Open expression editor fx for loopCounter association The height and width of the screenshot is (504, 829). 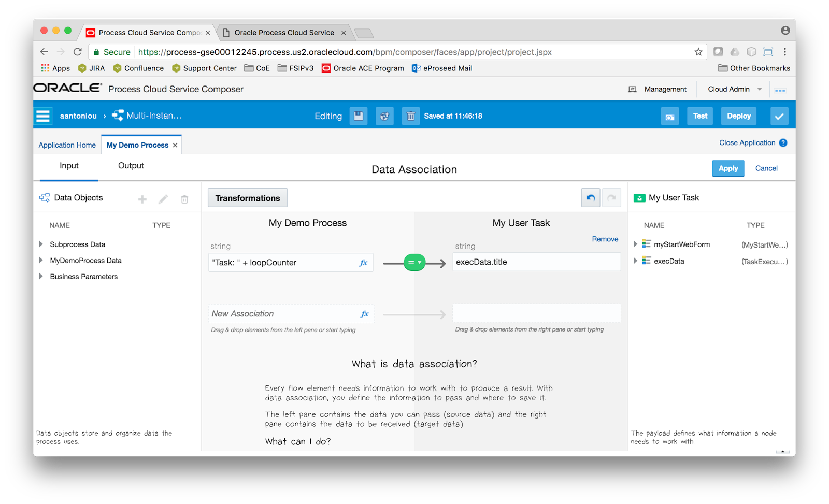pyautogui.click(x=364, y=263)
